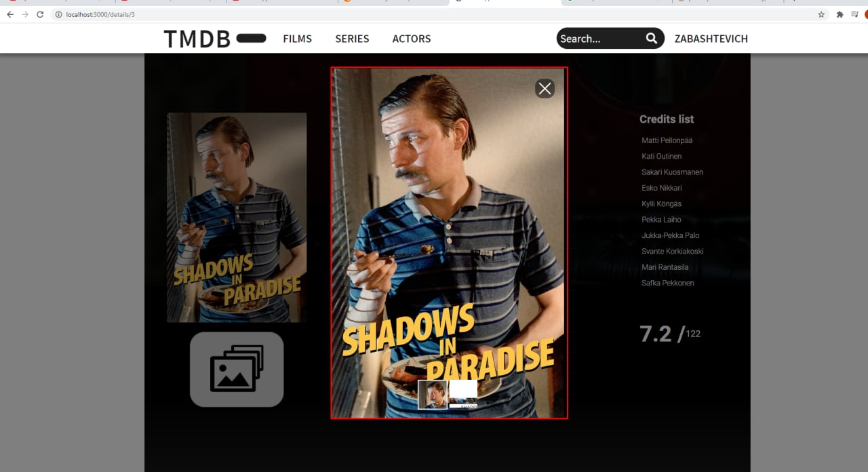868x472 pixels.
Task: Click on Jukka-Pekka Palo in the credits list
Action: coord(670,235)
